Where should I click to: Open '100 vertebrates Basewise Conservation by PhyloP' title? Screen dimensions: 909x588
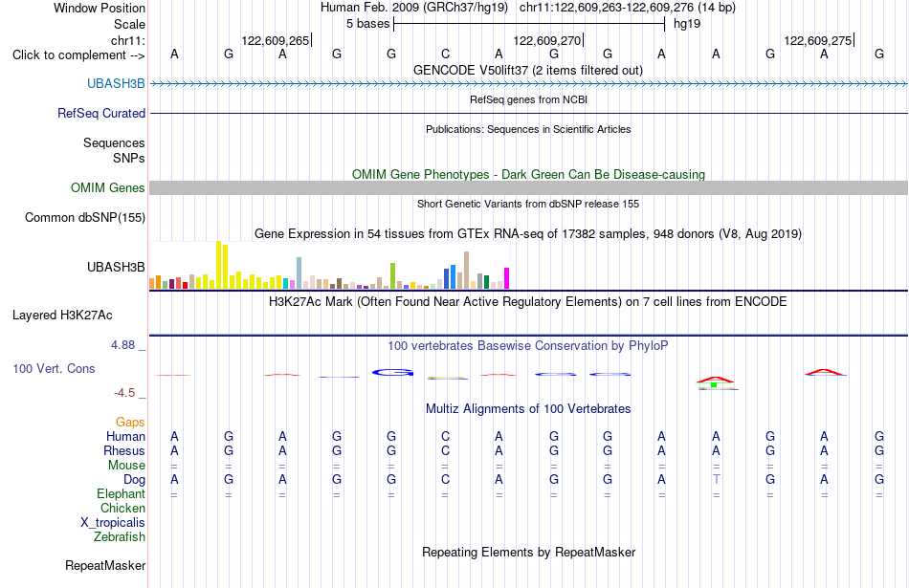click(527, 346)
